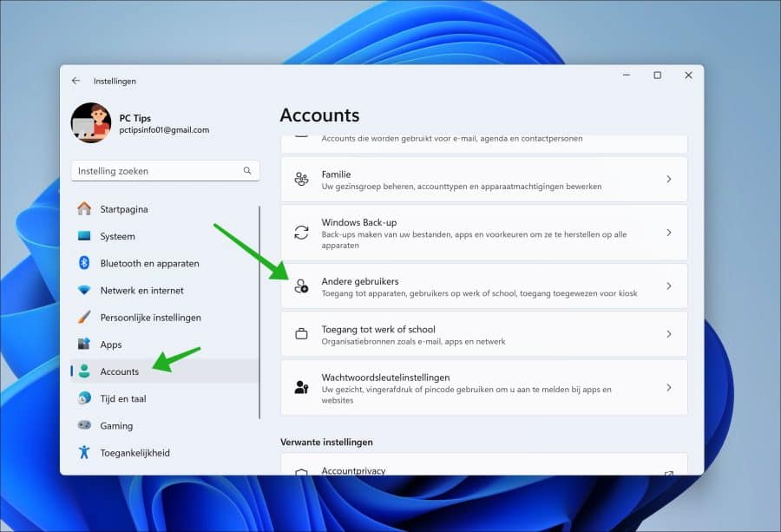Expand the Familie settings row
Image resolution: width=781 pixels, height=532 pixels.
tap(668, 179)
